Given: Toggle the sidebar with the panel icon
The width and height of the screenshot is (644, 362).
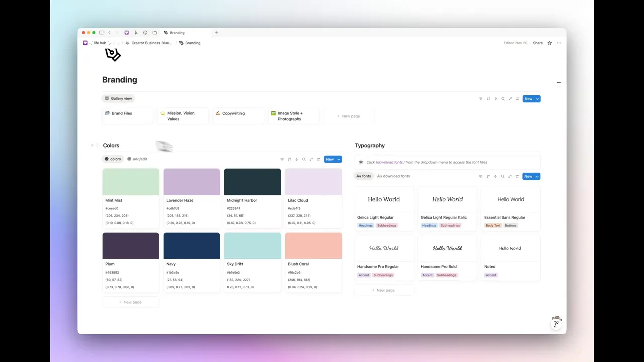Looking at the screenshot, I should [102, 32].
